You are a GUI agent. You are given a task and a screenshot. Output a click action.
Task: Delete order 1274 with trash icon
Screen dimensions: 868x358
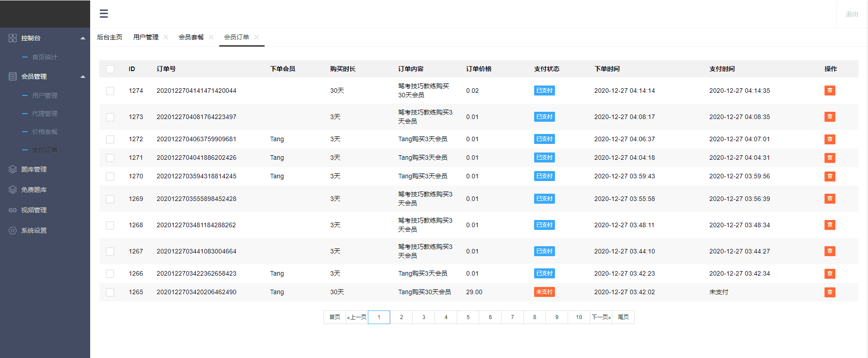(829, 91)
